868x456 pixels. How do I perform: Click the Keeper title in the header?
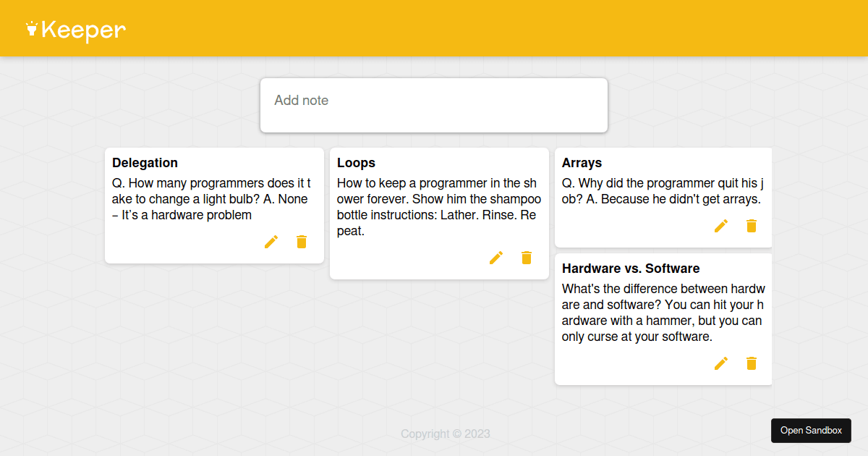(x=83, y=29)
